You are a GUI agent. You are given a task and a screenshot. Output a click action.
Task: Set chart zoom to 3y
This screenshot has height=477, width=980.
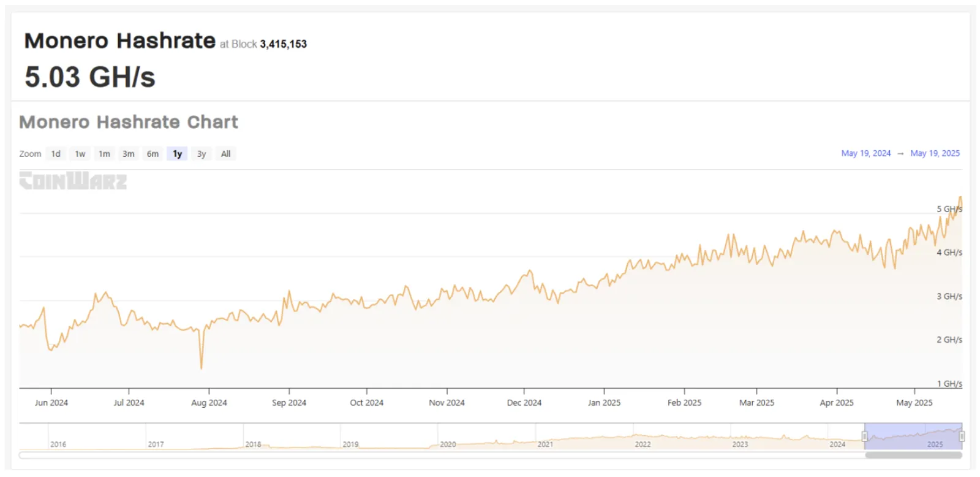[202, 154]
